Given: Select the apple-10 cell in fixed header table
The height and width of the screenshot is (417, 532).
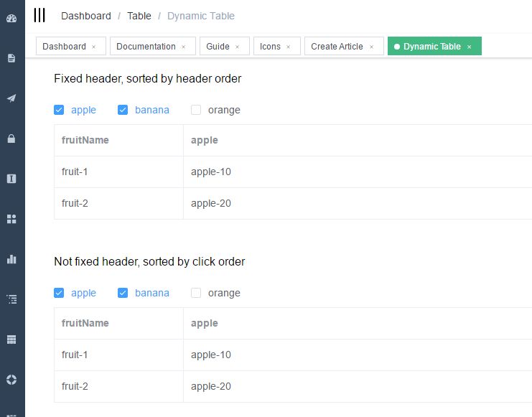Looking at the screenshot, I should [358, 172].
